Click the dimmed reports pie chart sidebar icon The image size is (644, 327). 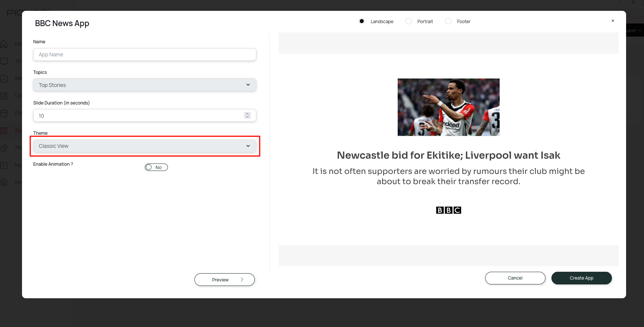[4, 148]
